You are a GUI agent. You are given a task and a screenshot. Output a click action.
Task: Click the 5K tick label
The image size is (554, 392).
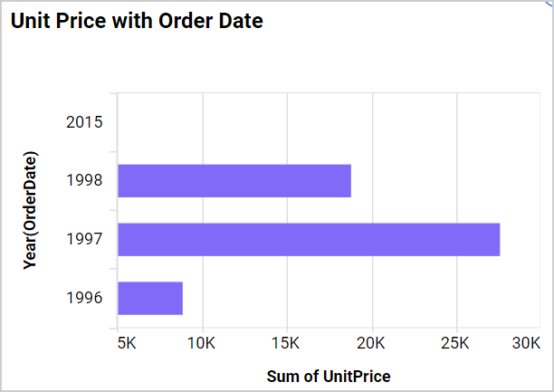(x=127, y=344)
